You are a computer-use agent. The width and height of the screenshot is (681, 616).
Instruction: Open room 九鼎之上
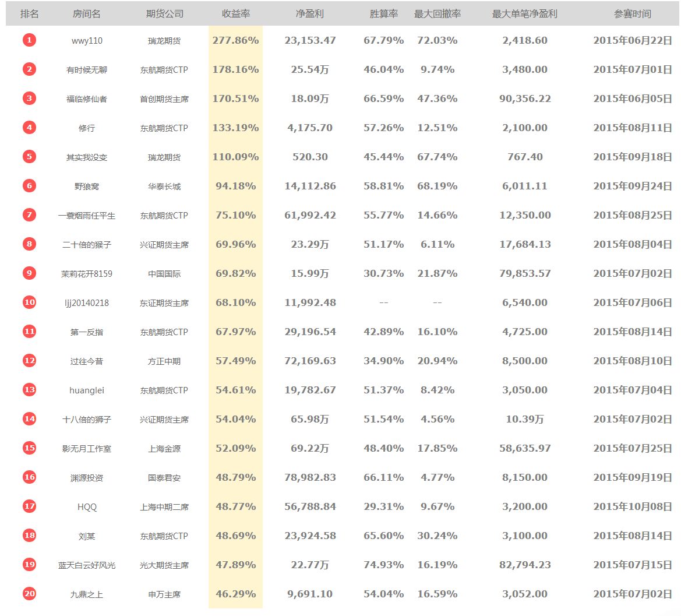click(86, 594)
